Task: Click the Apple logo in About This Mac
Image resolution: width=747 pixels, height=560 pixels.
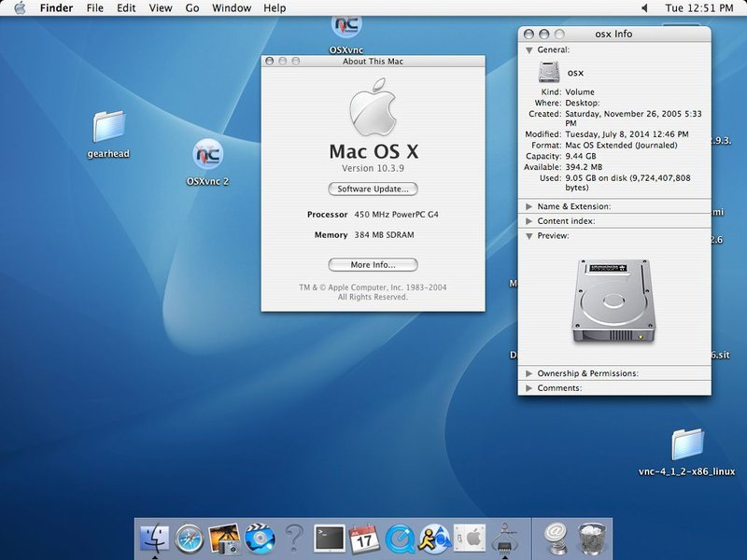Action: coord(373,107)
